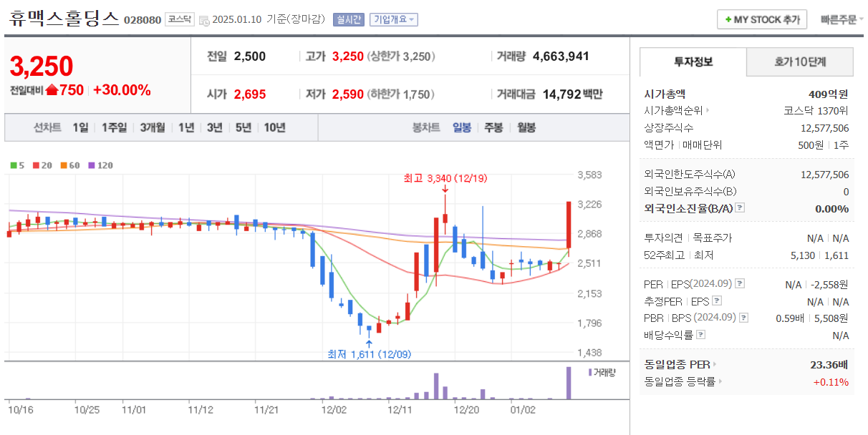Viewport: 868px width, 435px height.
Task: Click the help icon next to 외국인소진율(B/A)
Action: coord(740,208)
